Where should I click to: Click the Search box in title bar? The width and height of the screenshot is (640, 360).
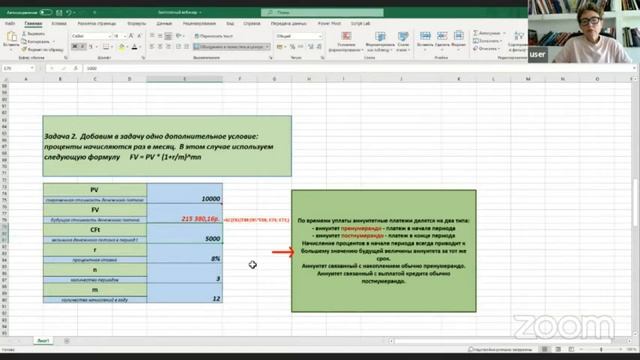[x=322, y=13]
